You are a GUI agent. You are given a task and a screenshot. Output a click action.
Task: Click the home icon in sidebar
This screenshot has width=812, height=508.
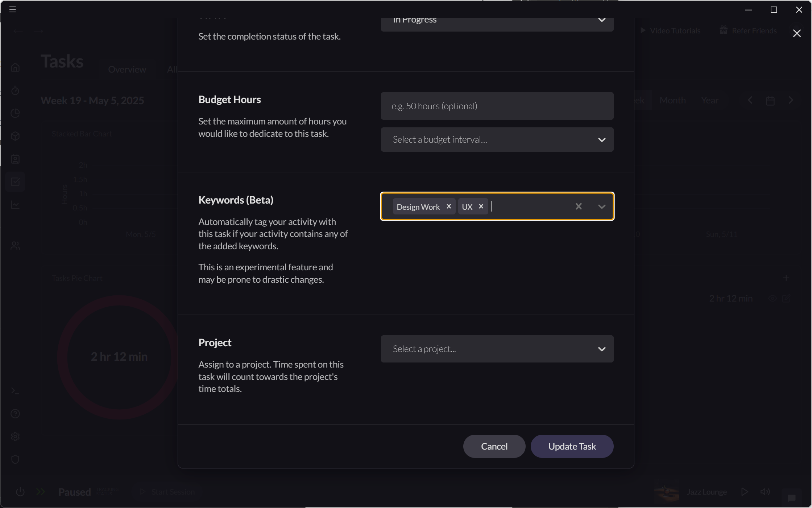(x=15, y=68)
